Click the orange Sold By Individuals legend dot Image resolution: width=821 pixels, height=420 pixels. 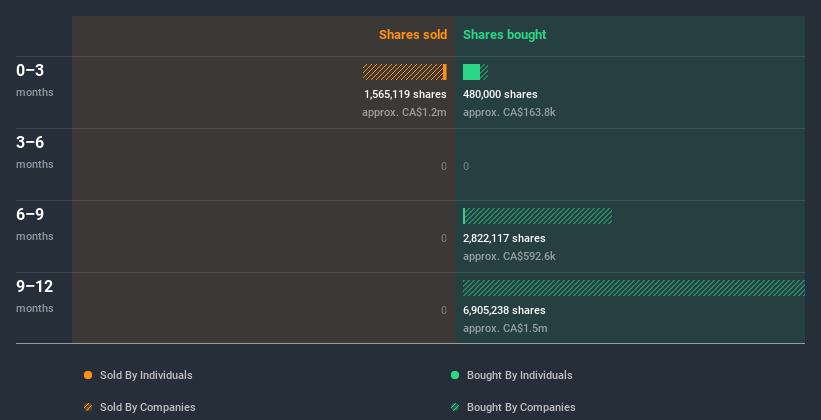click(88, 375)
